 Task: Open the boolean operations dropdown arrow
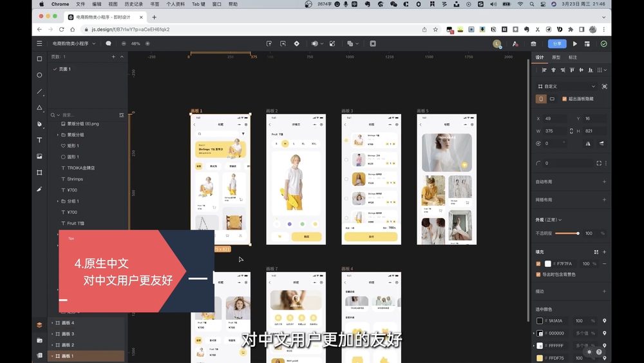pos(357,43)
